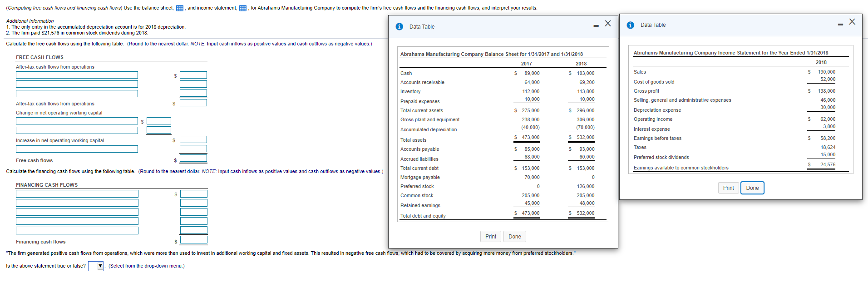Close the Balance Sheet Data Table dialog
Viewport: 868px width, 288px height.
(608, 24)
